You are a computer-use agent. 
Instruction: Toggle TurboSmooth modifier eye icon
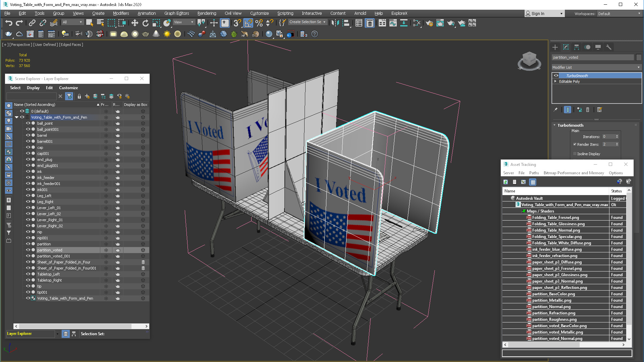(556, 76)
